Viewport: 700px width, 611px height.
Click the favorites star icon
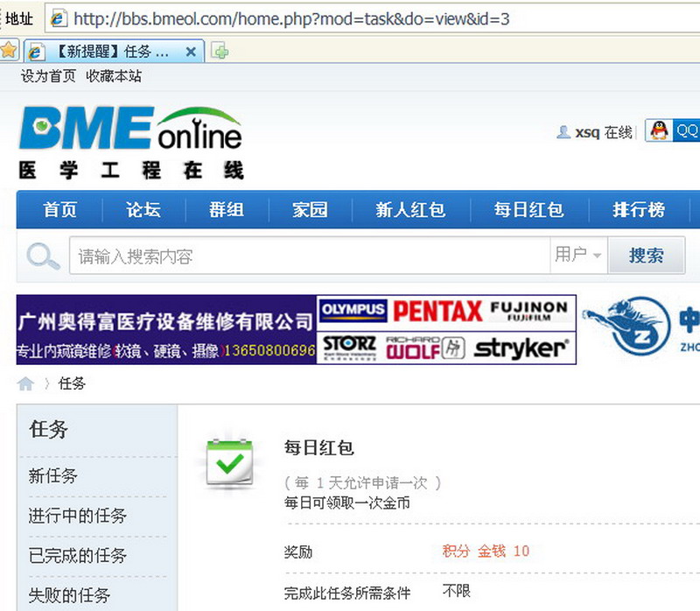[9, 51]
